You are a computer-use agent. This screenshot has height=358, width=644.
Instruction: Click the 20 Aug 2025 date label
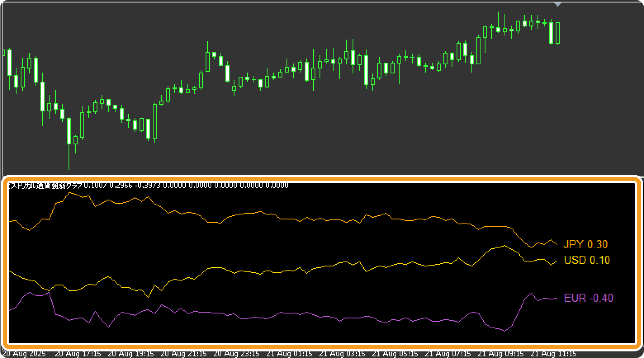pyautogui.click(x=24, y=354)
